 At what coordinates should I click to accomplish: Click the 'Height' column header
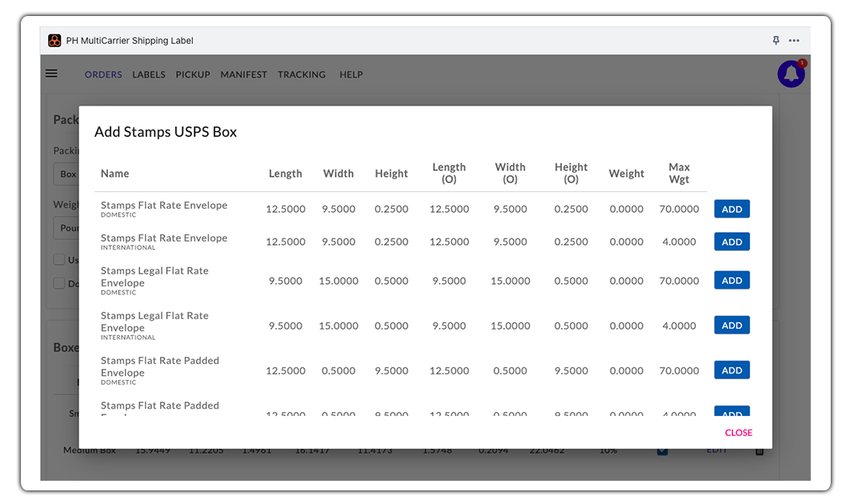tap(391, 174)
